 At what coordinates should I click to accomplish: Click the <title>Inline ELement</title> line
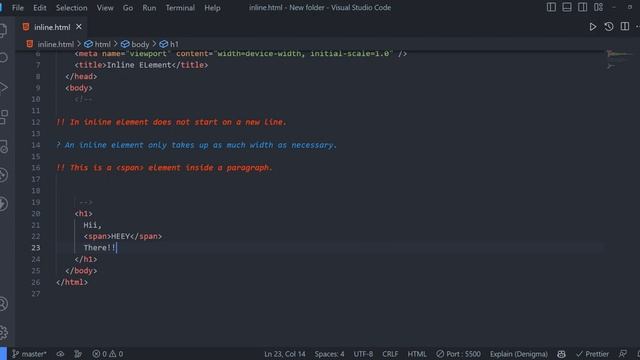point(141,65)
